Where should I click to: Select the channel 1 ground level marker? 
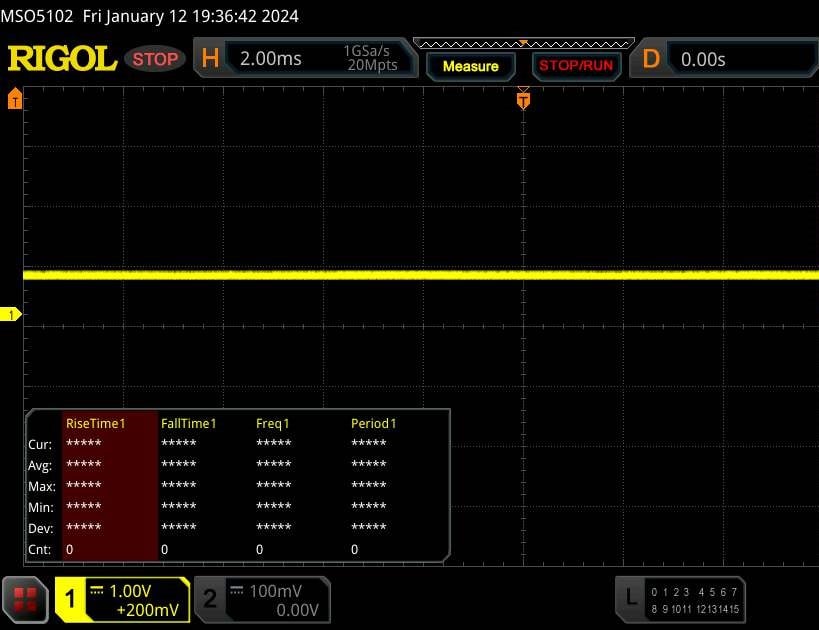(11, 314)
